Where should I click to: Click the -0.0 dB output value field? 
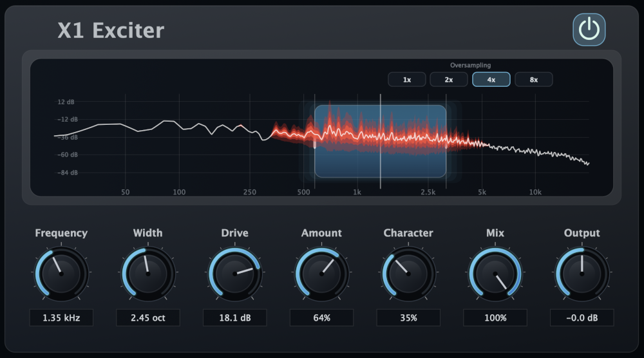point(582,318)
